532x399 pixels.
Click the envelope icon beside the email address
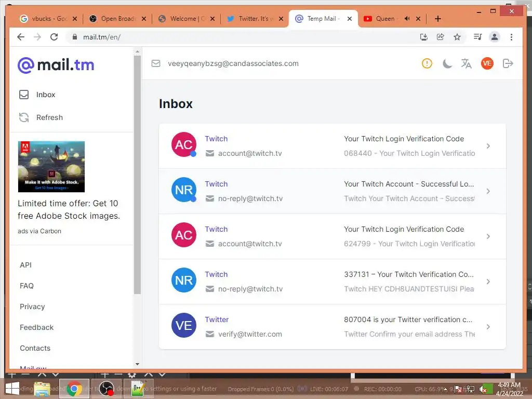(x=156, y=63)
